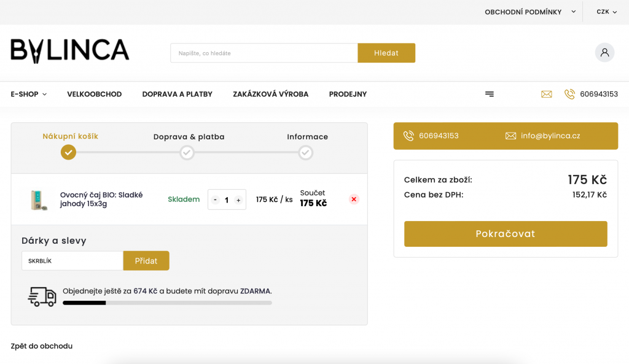Click the info@bylinca.cz email link
Viewport: 629px width, 364px height.
click(x=550, y=136)
